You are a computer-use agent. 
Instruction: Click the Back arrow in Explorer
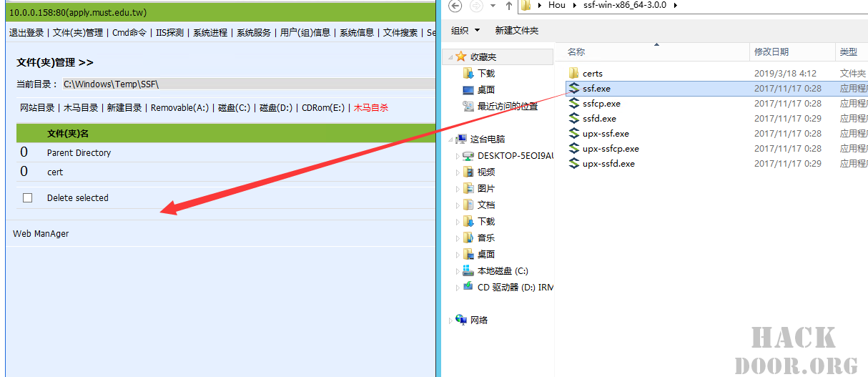(x=455, y=6)
